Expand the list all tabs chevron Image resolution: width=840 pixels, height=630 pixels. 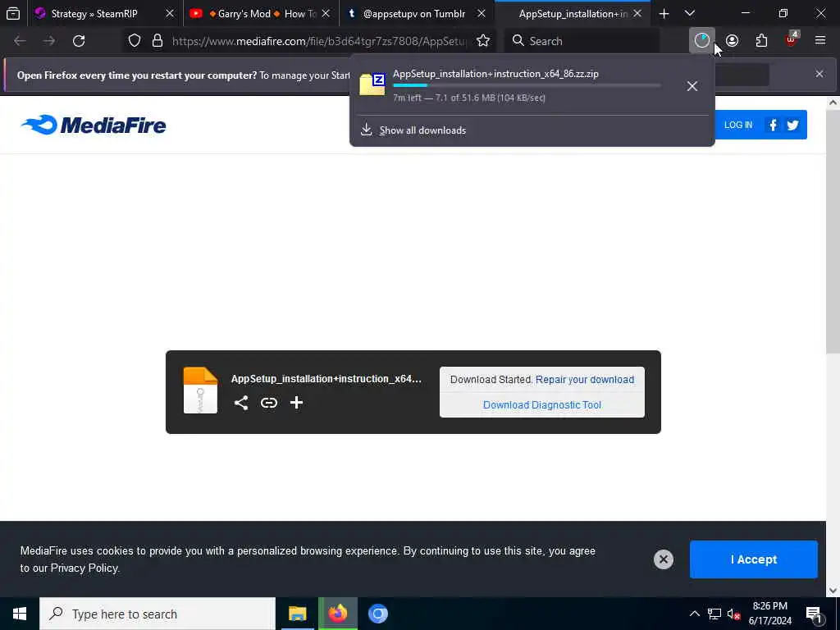pos(690,13)
